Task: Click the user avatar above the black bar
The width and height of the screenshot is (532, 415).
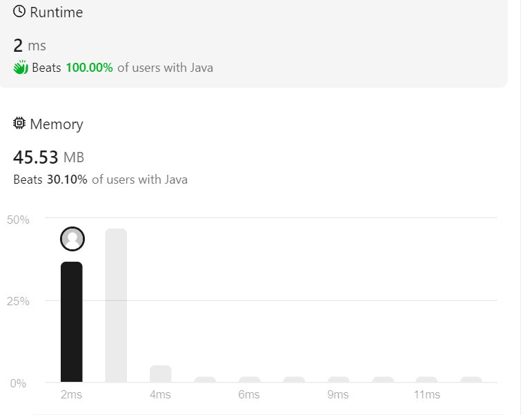Action: tap(72, 239)
